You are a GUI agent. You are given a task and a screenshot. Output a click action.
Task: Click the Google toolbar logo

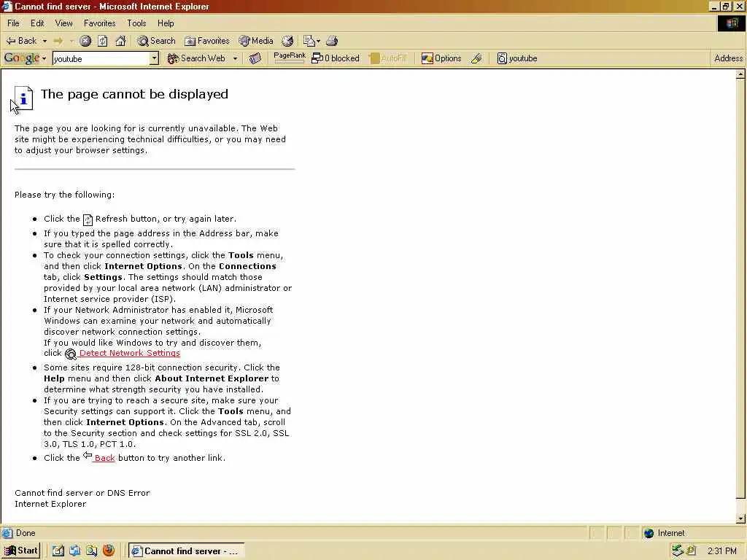click(21, 58)
